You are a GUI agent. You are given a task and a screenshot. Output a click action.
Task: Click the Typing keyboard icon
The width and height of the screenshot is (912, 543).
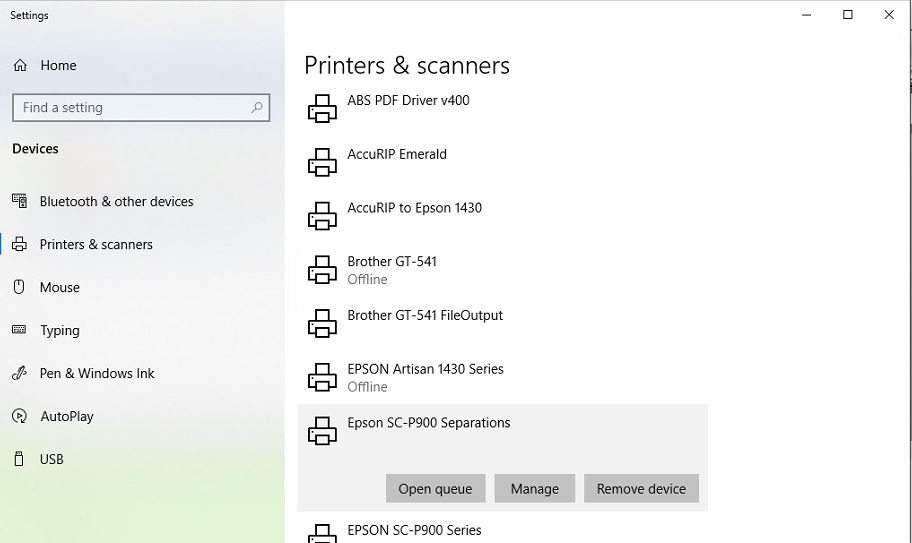19,330
